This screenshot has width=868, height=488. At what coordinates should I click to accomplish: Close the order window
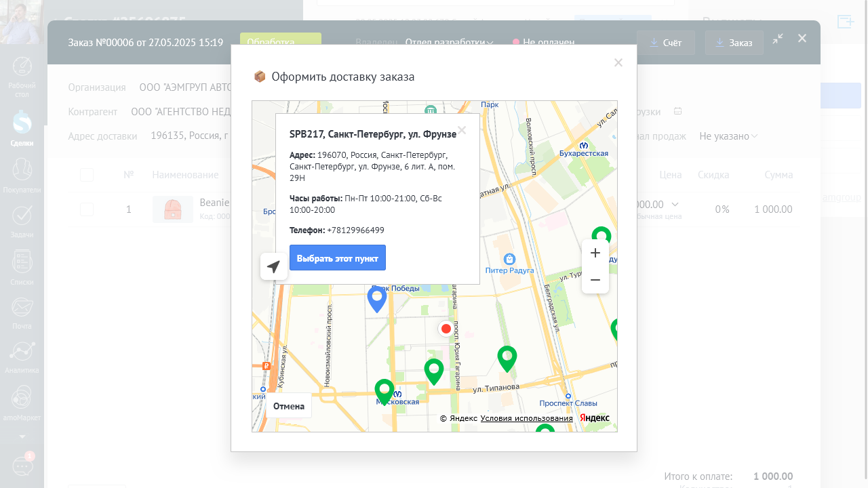(802, 38)
